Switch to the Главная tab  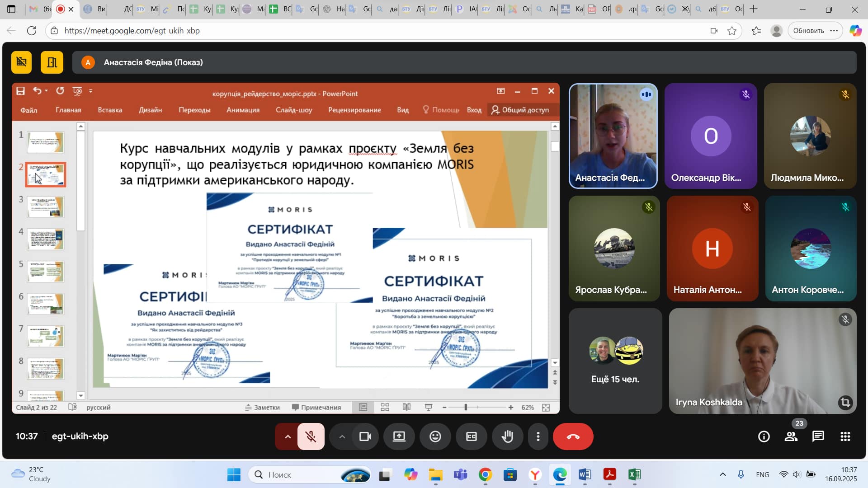(x=68, y=110)
